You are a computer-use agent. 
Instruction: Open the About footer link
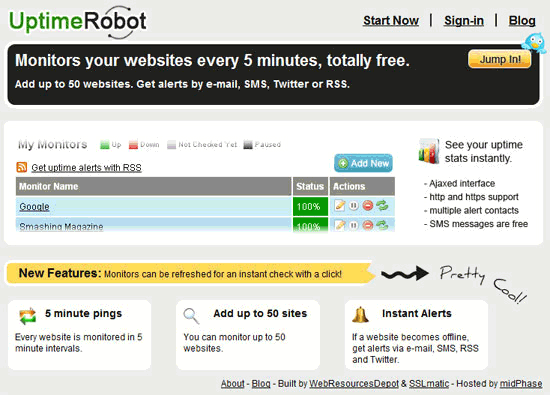pos(233,384)
